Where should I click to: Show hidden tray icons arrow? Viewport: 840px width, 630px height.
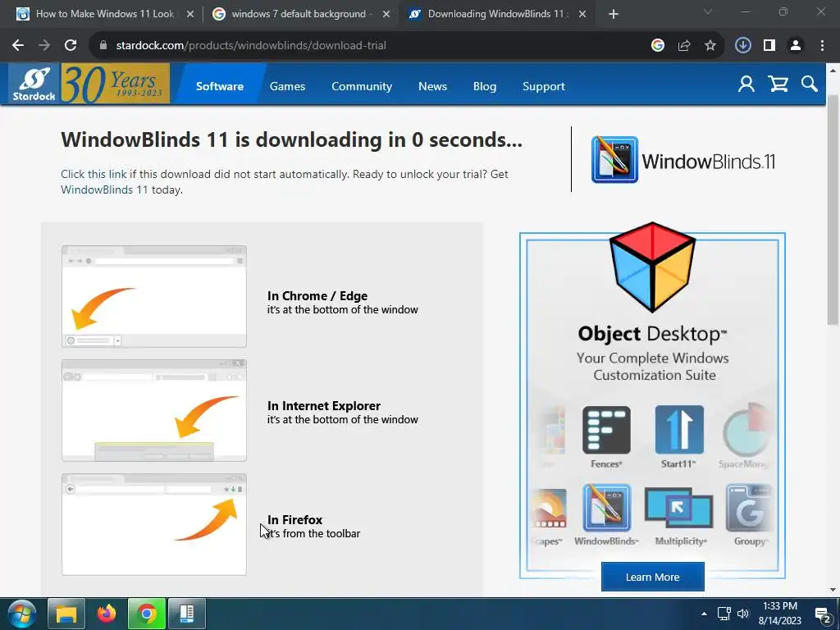(704, 614)
